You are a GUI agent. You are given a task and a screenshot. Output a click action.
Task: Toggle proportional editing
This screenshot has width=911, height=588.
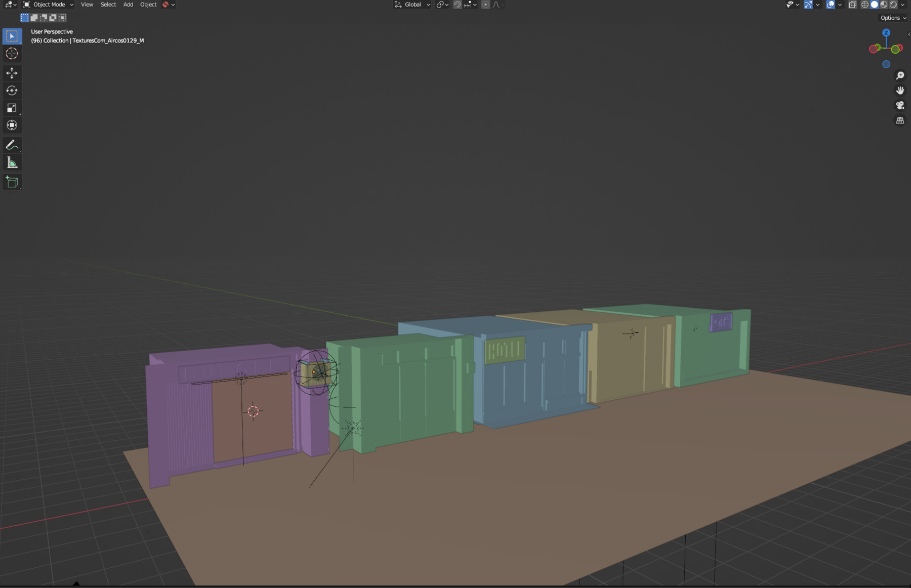coord(485,4)
